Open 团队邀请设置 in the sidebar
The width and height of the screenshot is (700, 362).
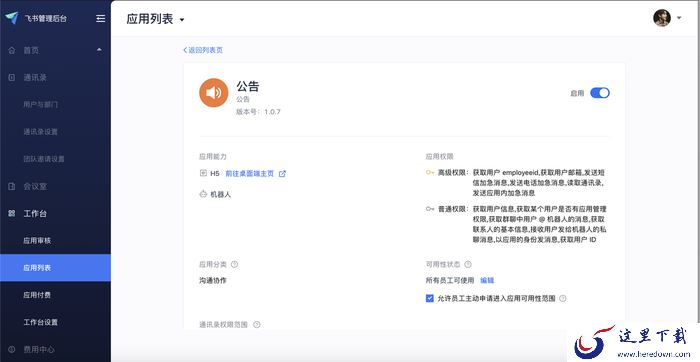click(44, 159)
